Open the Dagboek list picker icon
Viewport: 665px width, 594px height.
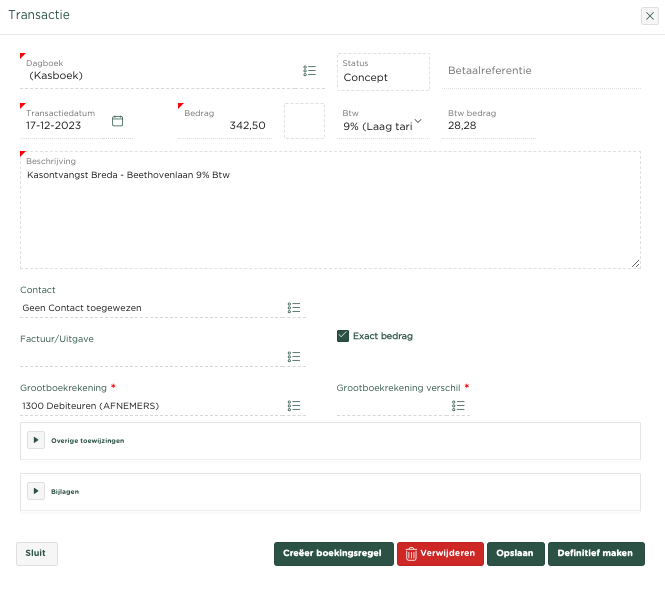310,71
